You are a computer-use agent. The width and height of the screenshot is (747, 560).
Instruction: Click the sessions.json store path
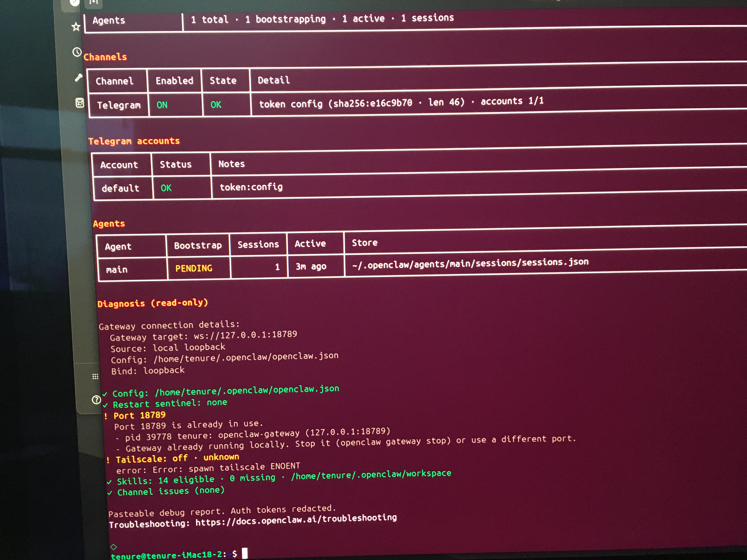pyautogui.click(x=470, y=263)
